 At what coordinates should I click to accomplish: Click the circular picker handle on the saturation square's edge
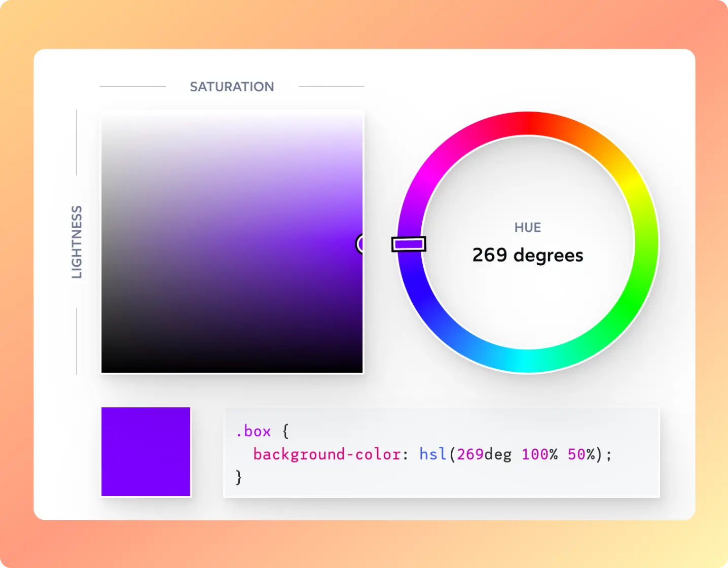coord(360,244)
